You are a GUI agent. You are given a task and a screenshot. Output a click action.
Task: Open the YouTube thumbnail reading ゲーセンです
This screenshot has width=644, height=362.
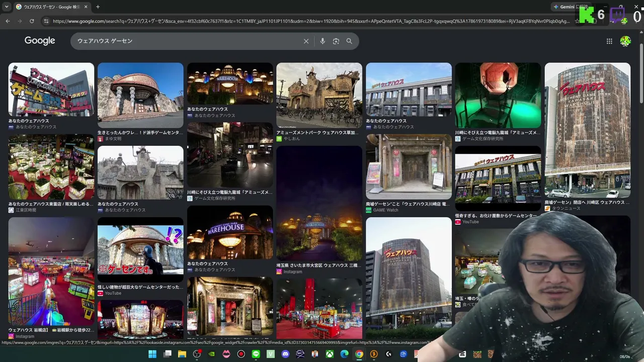[140, 250]
